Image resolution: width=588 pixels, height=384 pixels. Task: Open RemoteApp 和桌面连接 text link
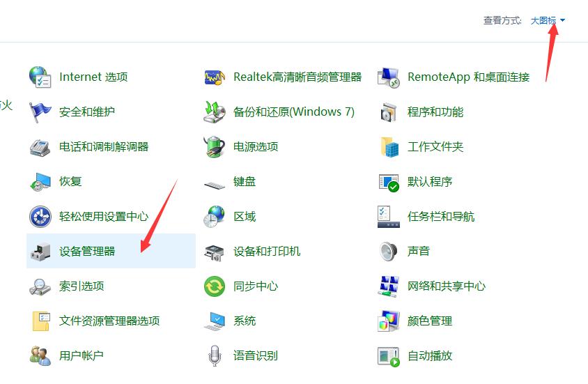(x=469, y=77)
